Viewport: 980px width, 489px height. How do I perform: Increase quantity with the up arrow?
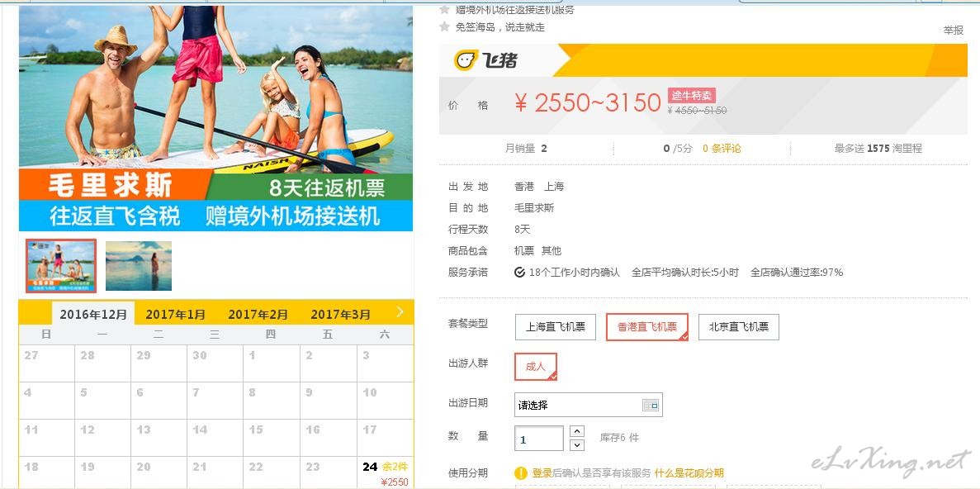click(577, 431)
